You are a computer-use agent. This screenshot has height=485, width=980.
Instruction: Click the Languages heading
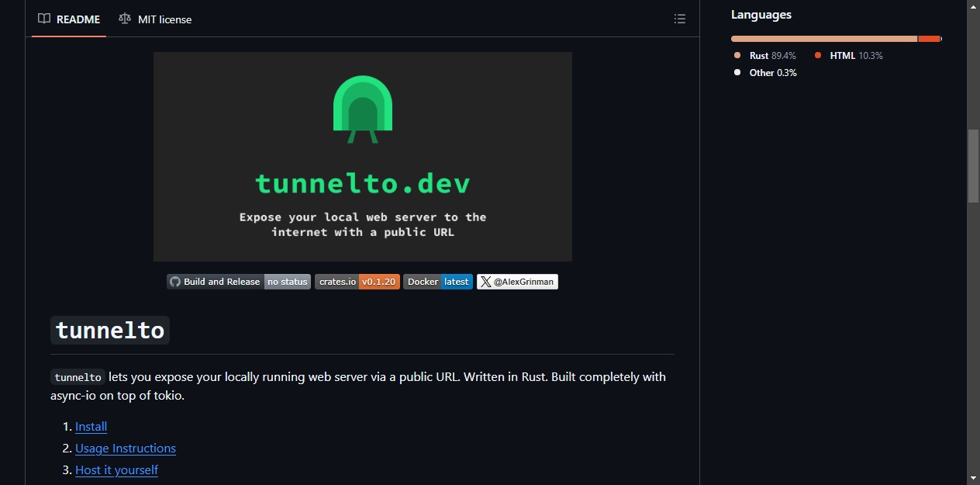(x=761, y=15)
